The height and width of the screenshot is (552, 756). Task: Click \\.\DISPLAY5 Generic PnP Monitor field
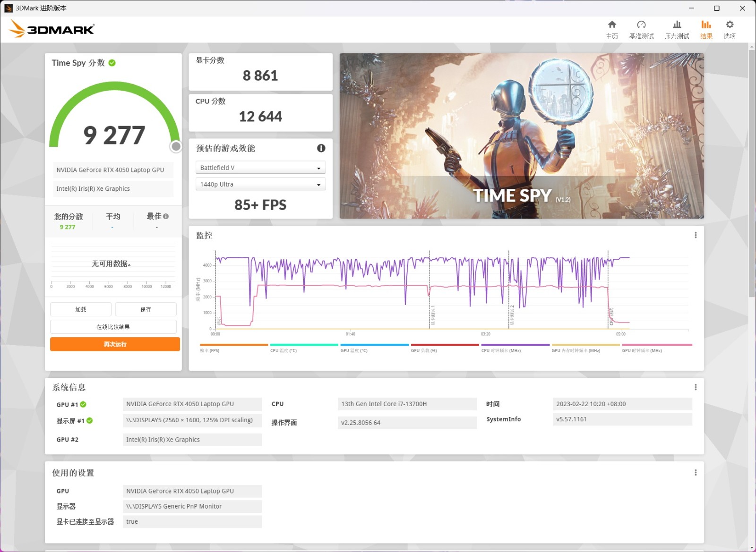point(192,506)
